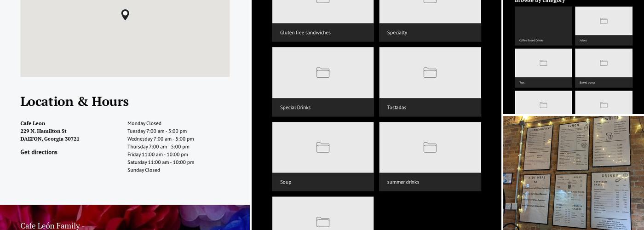Screen dimensions: 644x230
Task: Click the Juices category label
Action: coord(583,40)
